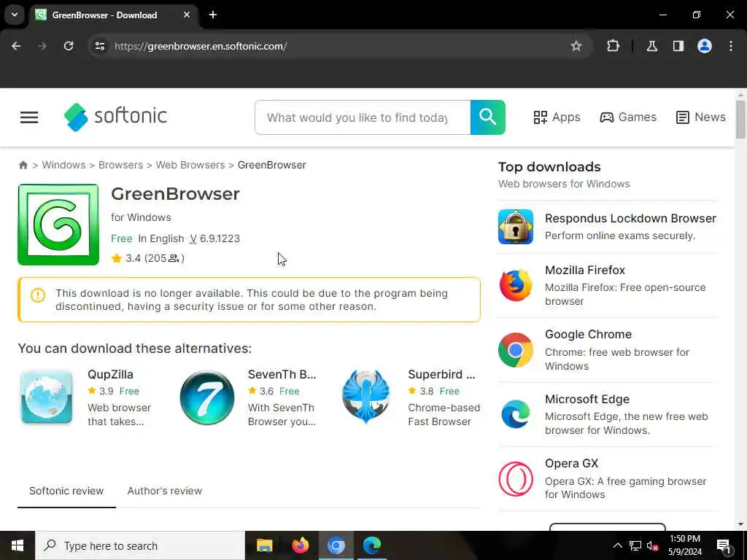The width and height of the screenshot is (747, 560).
Task: Open a new browser tab
Action: pyautogui.click(x=213, y=15)
